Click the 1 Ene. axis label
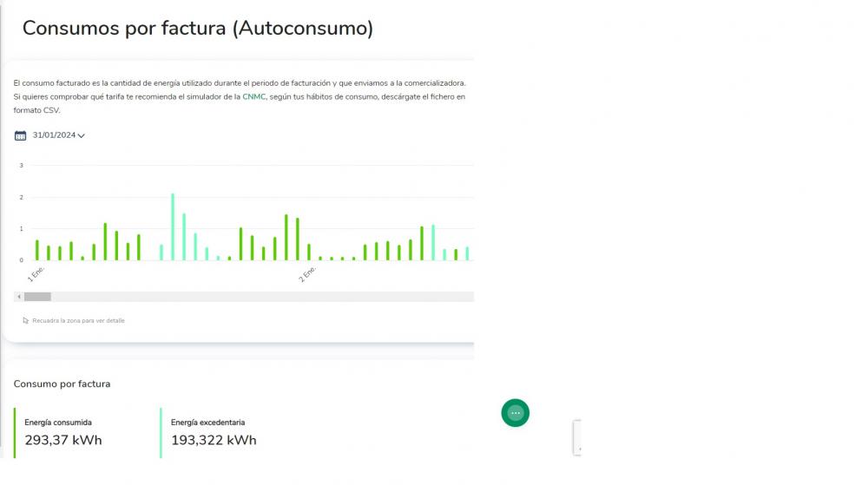 (x=36, y=274)
